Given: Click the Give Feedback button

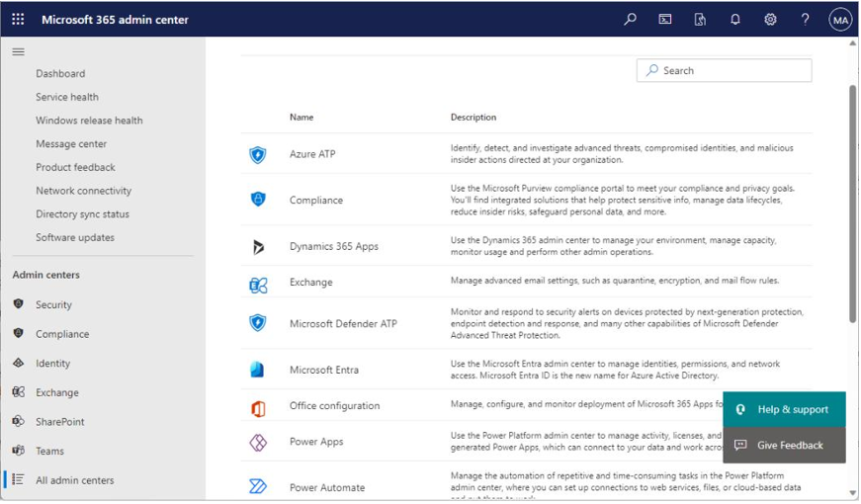Looking at the screenshot, I should click(784, 446).
